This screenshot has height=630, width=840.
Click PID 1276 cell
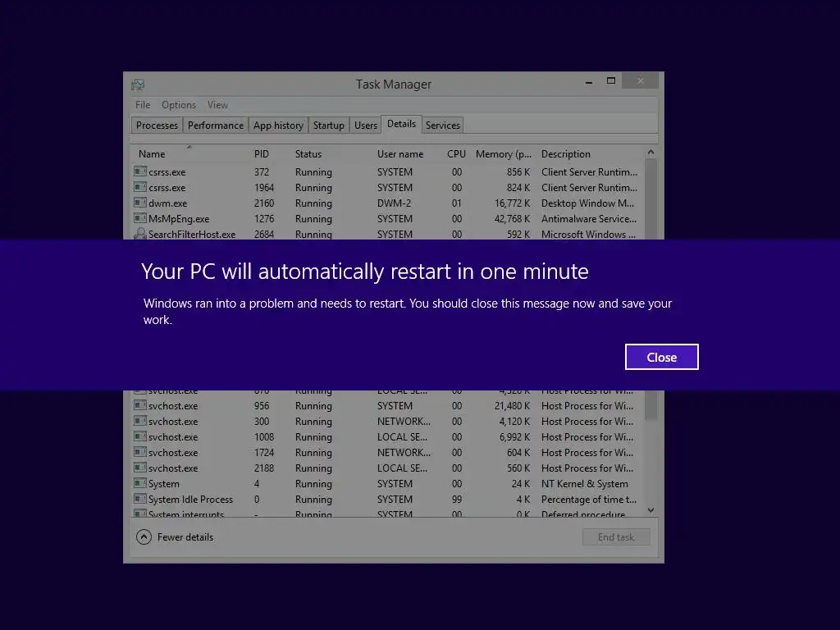(264, 218)
